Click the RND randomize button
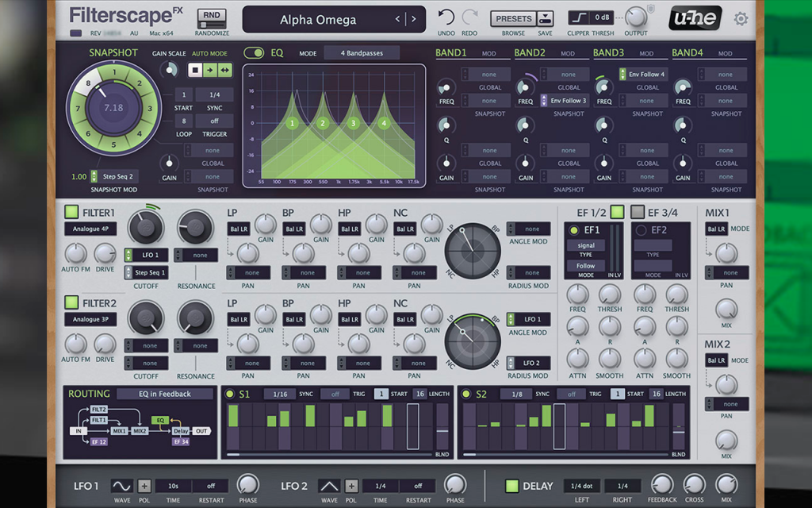The width and height of the screenshot is (812, 508). (x=211, y=18)
